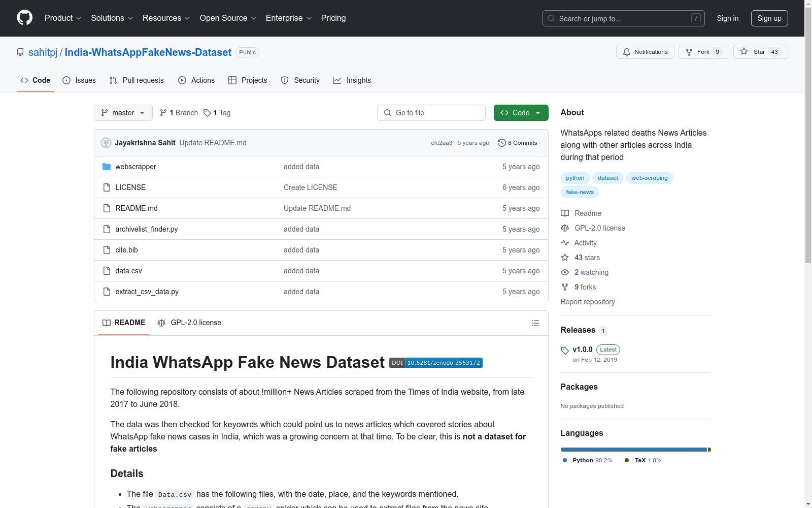Screen dimensions: 812x508
Task: Select the README tab
Action: click(124, 323)
